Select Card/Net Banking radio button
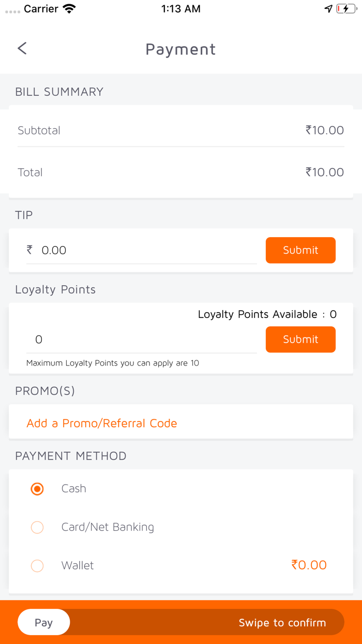The height and width of the screenshot is (644, 362). (x=37, y=527)
